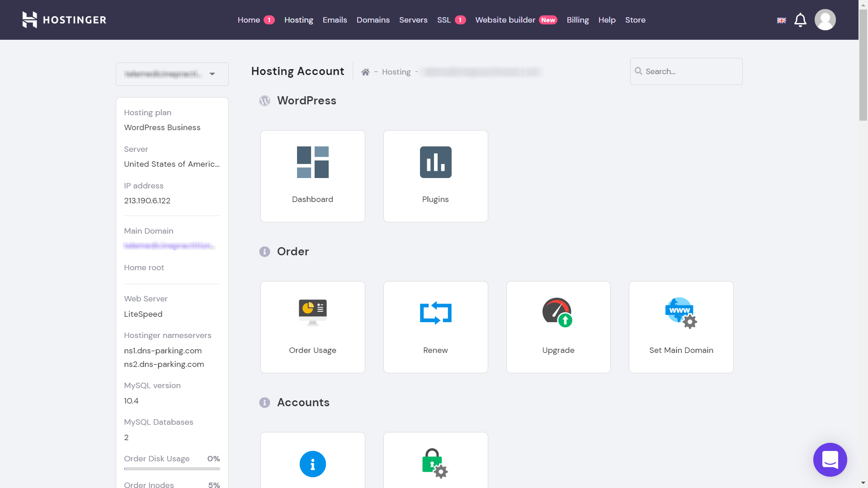Open the Plugins bar chart icon
The width and height of the screenshot is (868, 488).
tap(435, 162)
